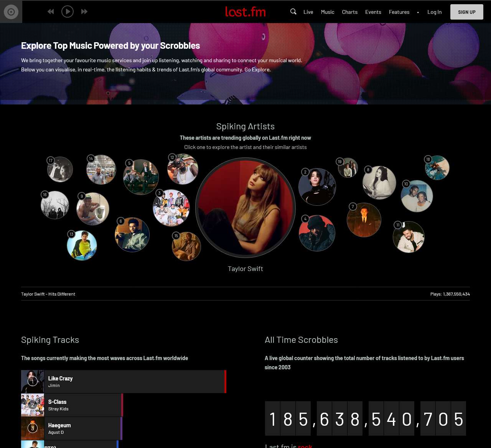Click the S-Class track thumbnail
Image resolution: width=491 pixels, height=448 pixels.
[33, 405]
